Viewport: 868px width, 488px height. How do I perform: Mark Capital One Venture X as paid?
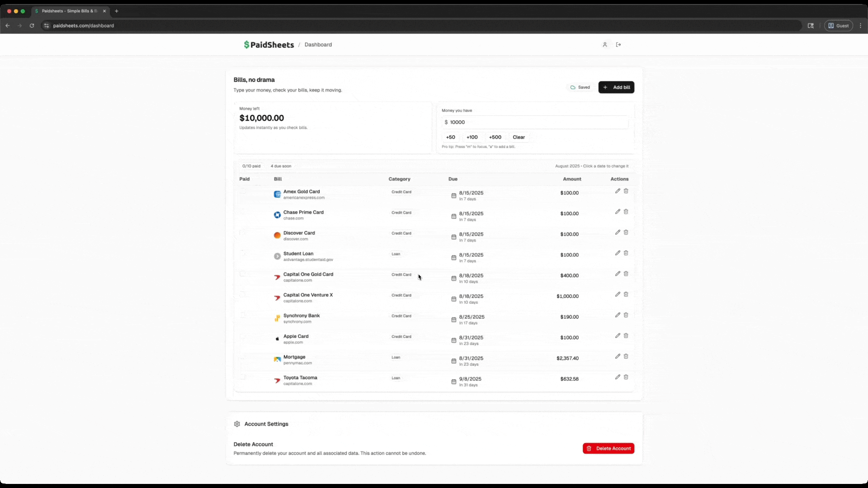[243, 295]
